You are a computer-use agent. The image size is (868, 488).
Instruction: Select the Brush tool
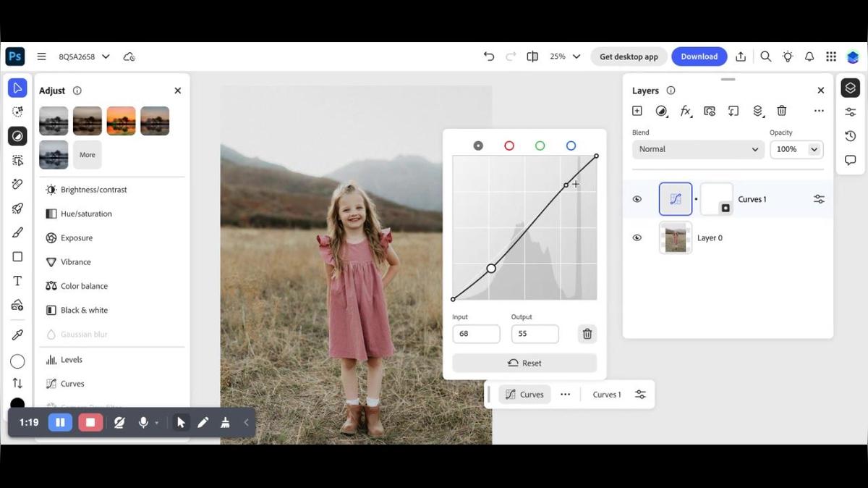pos(17,232)
